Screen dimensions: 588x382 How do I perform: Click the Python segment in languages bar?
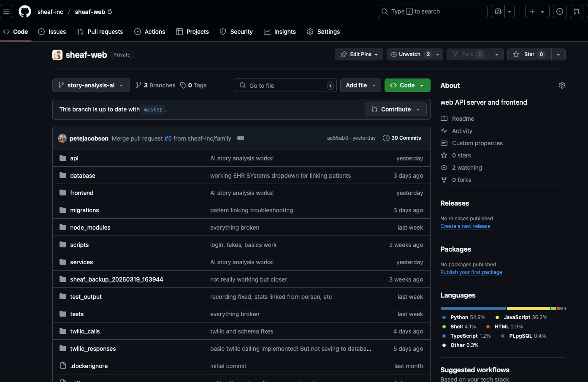(x=473, y=309)
